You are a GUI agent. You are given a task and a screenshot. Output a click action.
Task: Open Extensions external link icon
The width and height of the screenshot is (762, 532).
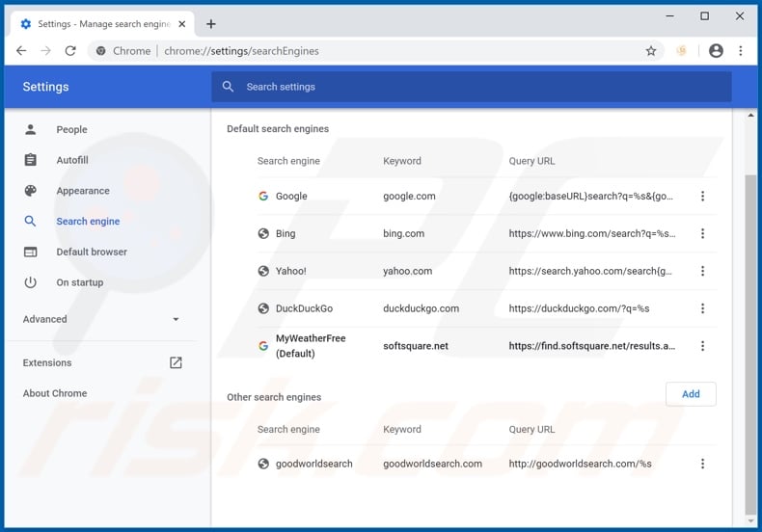click(176, 362)
